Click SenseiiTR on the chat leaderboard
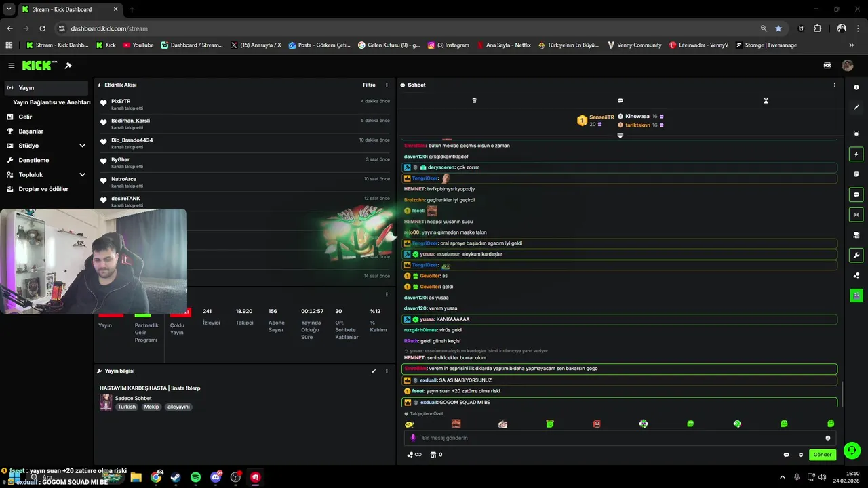The width and height of the screenshot is (868, 488). (x=601, y=117)
